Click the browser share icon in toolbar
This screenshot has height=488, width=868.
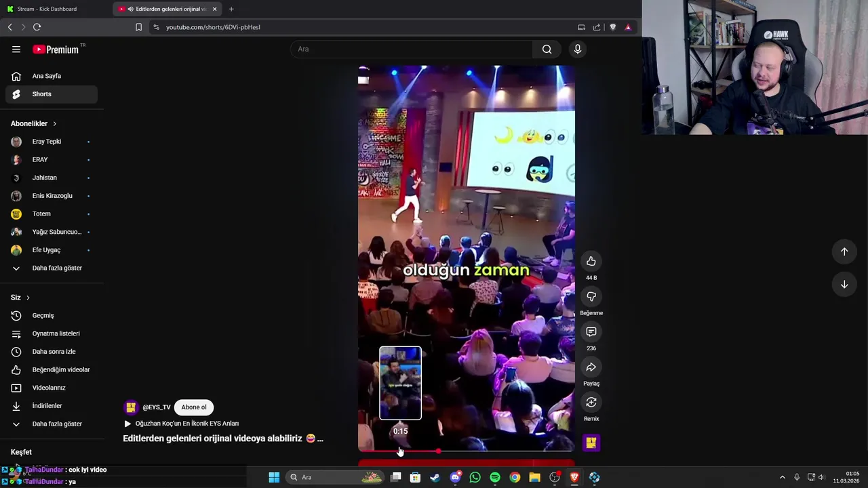tap(597, 27)
